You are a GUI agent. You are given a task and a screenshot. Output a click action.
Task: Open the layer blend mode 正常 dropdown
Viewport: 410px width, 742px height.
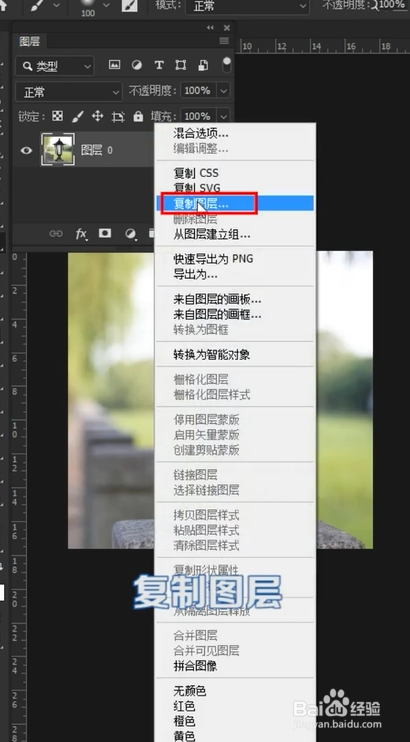click(69, 92)
